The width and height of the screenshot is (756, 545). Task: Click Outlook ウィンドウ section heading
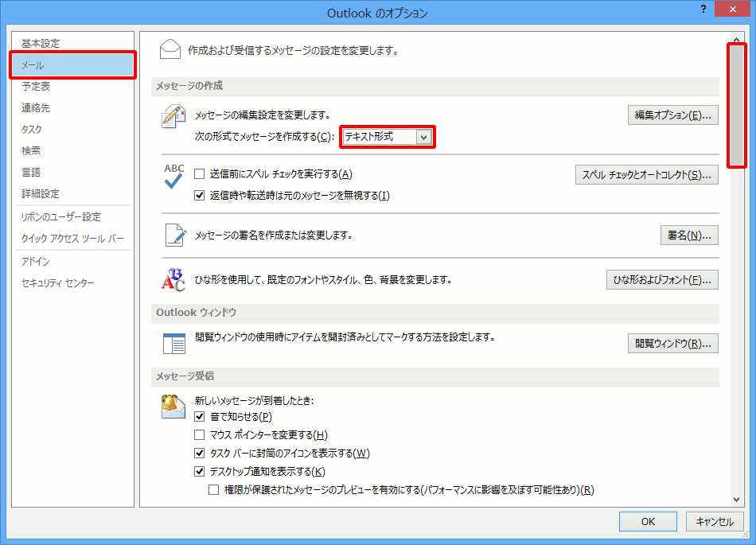tap(196, 312)
